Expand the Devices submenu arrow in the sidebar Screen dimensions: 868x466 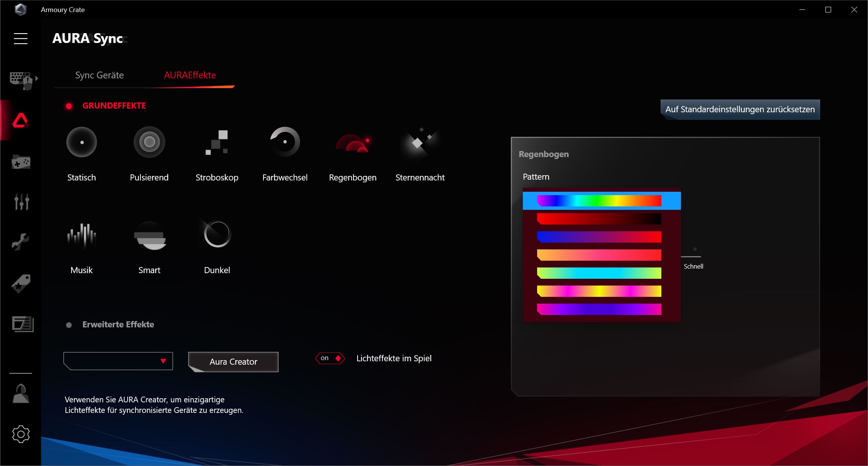pyautogui.click(x=37, y=78)
